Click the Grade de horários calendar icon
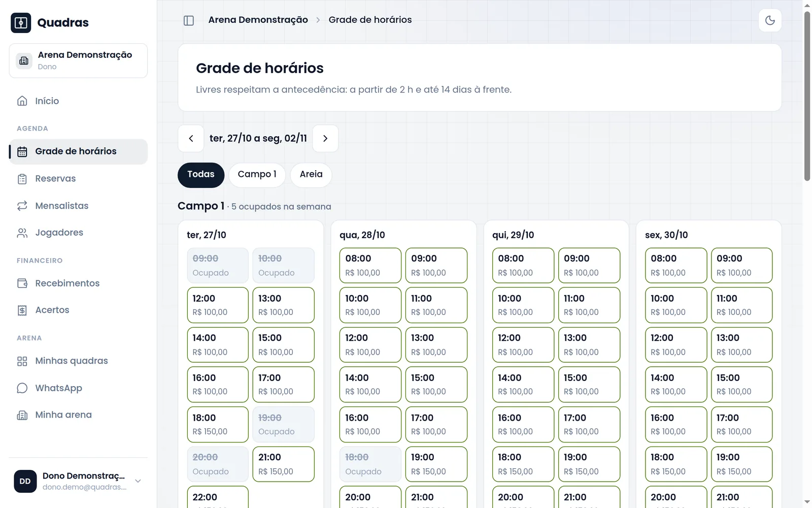The image size is (812, 508). point(22,151)
